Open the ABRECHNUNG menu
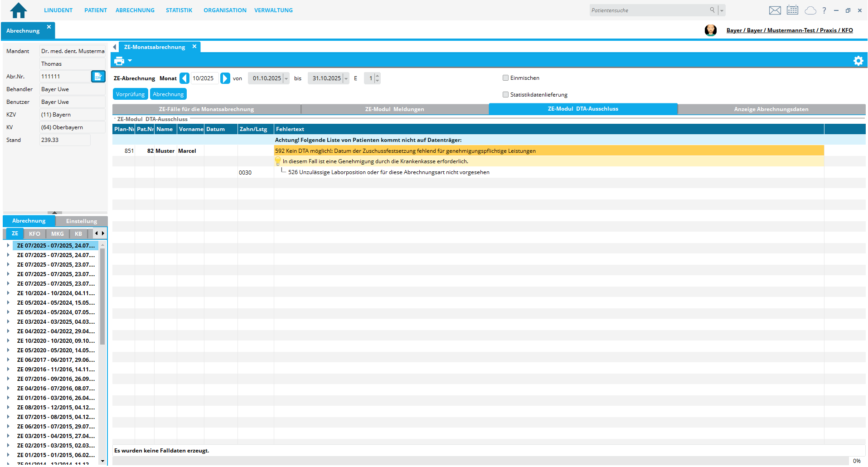The width and height of the screenshot is (868, 467). [135, 10]
